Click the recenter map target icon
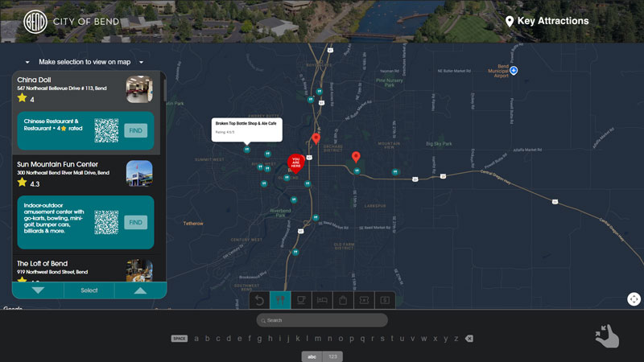 634,299
